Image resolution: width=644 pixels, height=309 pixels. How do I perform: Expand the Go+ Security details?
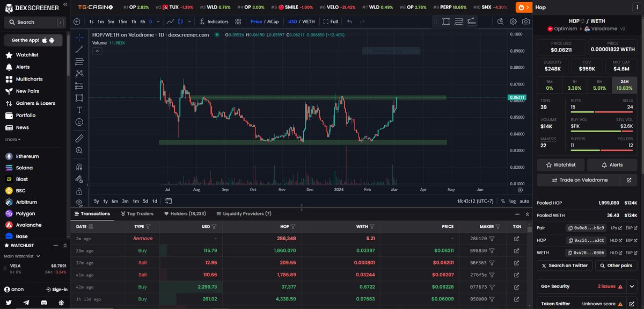633,286
